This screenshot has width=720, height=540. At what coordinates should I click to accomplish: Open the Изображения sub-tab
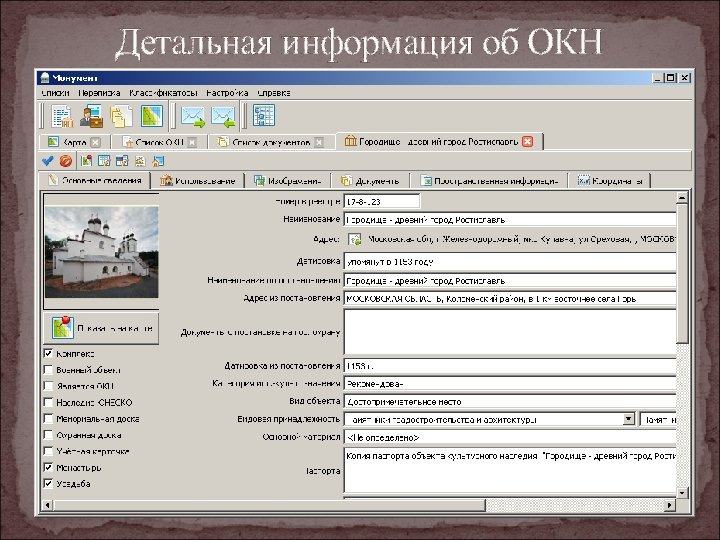(x=288, y=181)
